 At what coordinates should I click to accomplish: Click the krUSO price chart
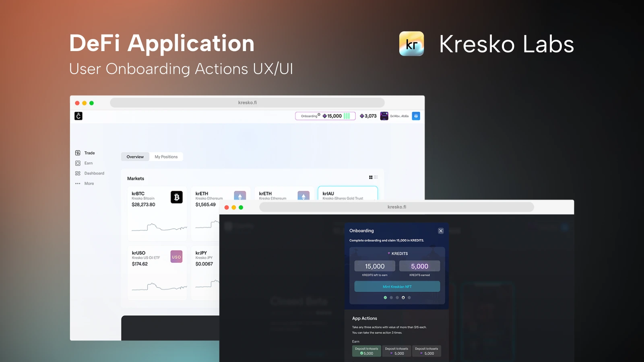click(159, 287)
